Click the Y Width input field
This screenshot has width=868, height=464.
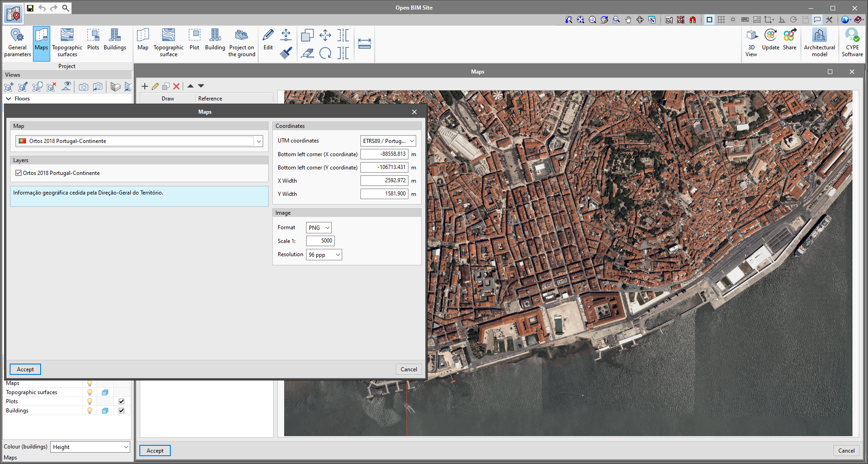384,194
